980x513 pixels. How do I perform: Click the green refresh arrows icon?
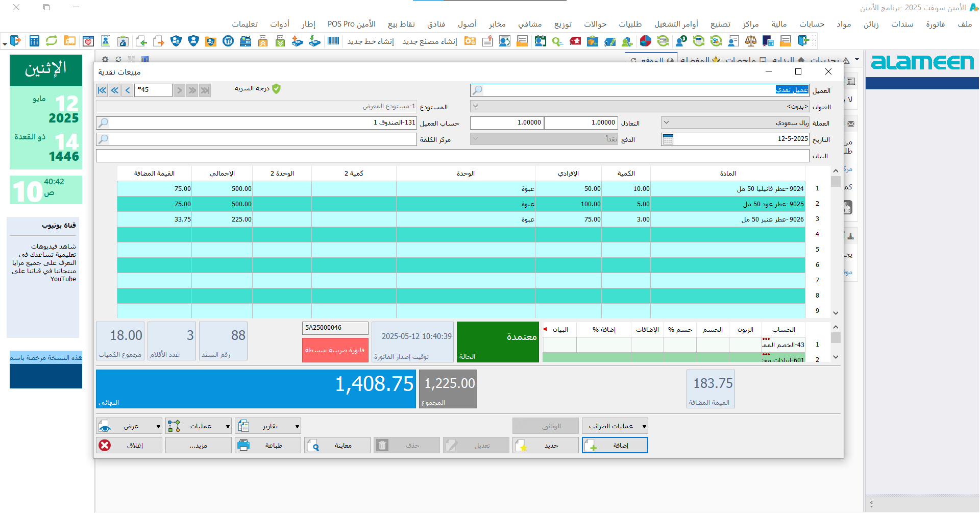(x=52, y=41)
